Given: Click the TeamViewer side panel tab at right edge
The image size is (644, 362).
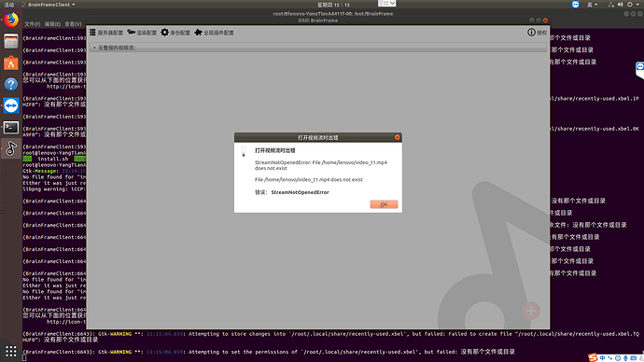Looking at the screenshot, I should pyautogui.click(x=640, y=70).
